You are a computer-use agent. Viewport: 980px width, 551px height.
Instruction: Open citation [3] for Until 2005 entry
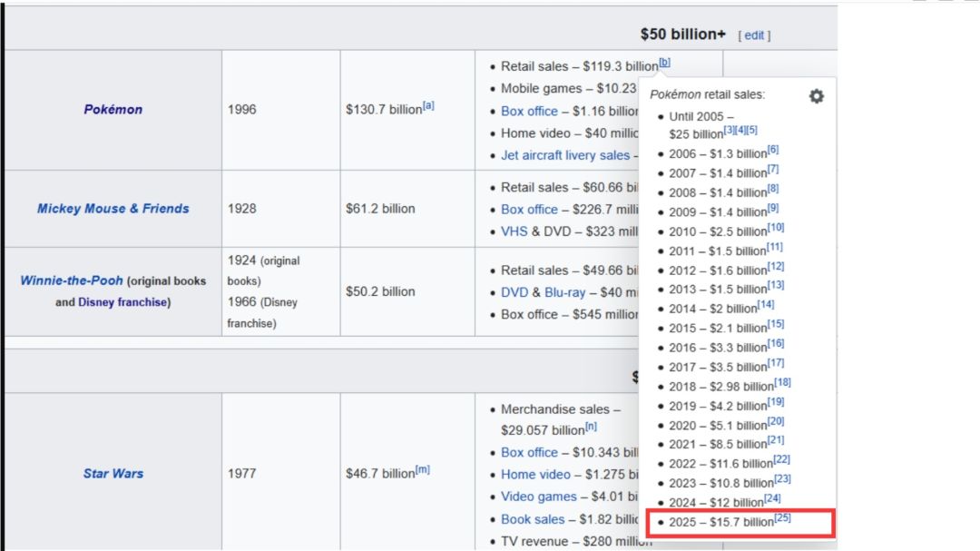click(x=729, y=130)
